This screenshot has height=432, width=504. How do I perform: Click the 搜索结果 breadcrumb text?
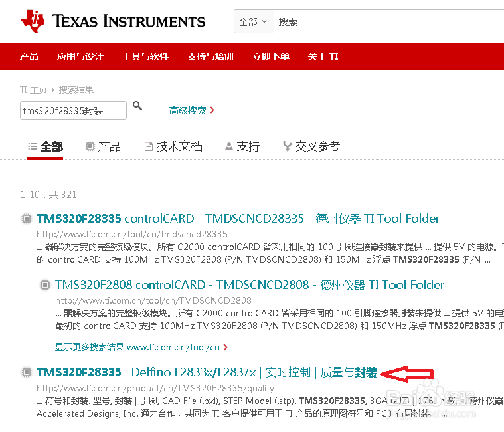click(76, 90)
